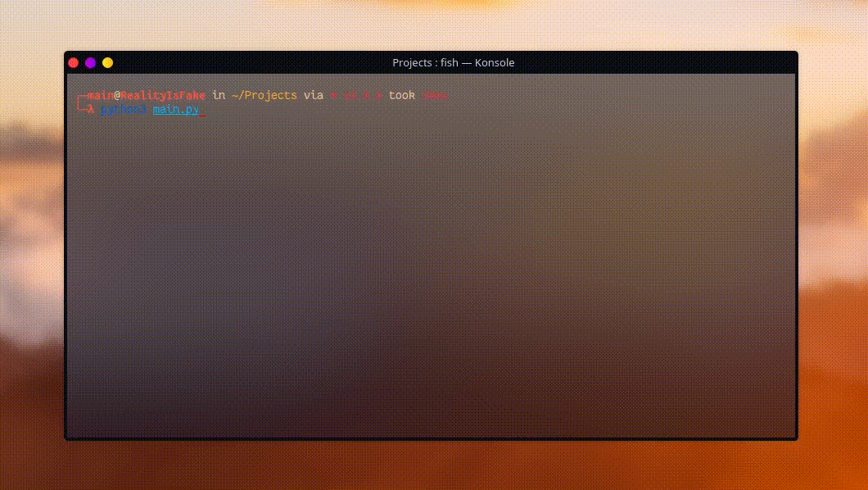
Task: Click the red window button in Konsole
Action: pyautogui.click(x=73, y=63)
